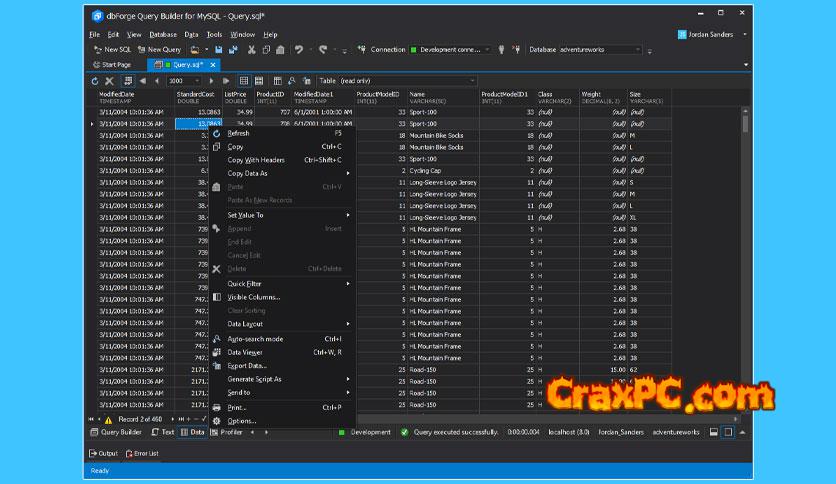Switch to Data view at bottom

tap(192, 432)
